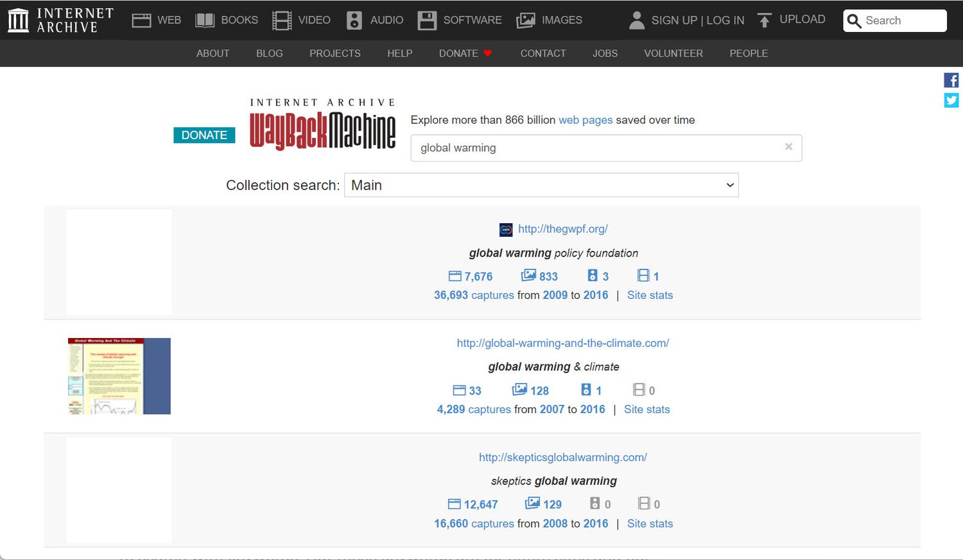Open the Twitter share icon
963x560 pixels.
(951, 100)
